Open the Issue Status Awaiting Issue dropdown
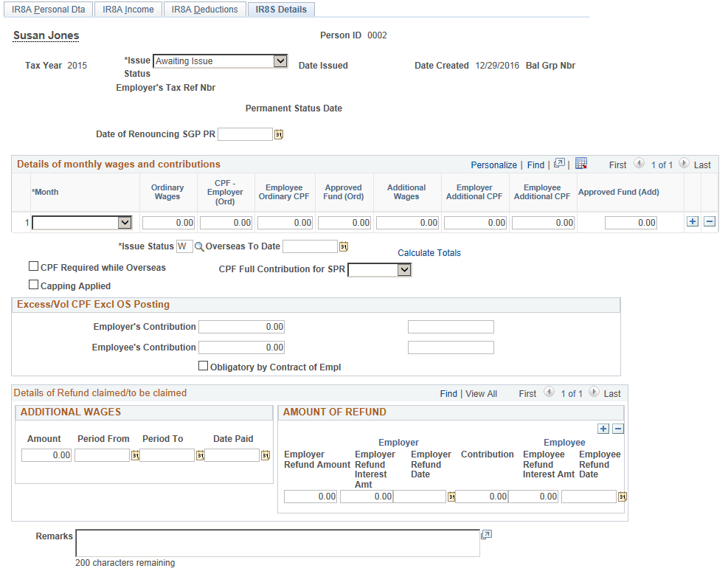The width and height of the screenshot is (728, 574). 221,60
